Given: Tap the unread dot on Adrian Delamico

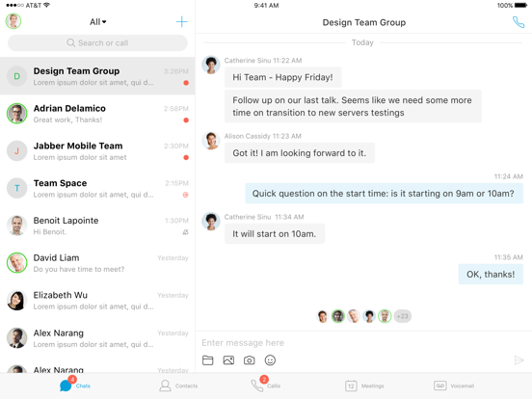Looking at the screenshot, I should [186, 120].
